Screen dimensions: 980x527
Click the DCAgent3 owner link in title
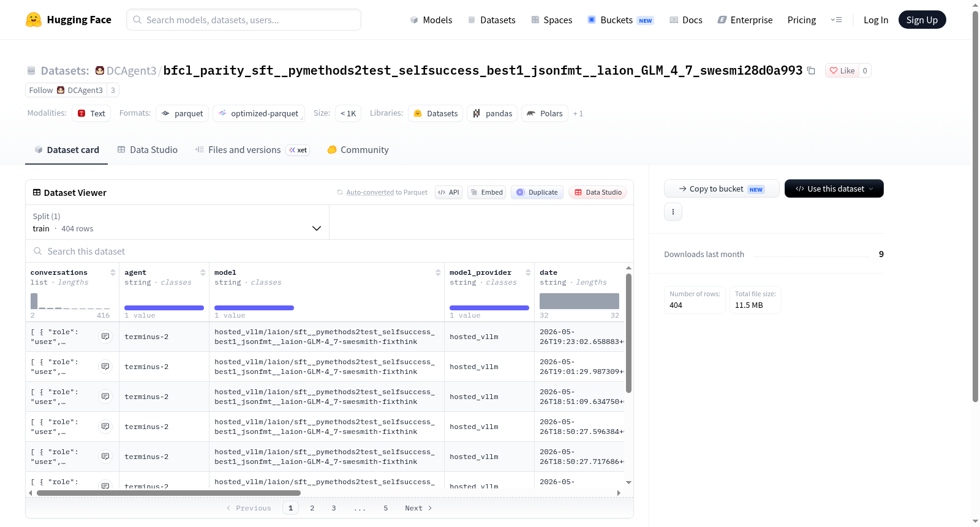[x=132, y=70]
